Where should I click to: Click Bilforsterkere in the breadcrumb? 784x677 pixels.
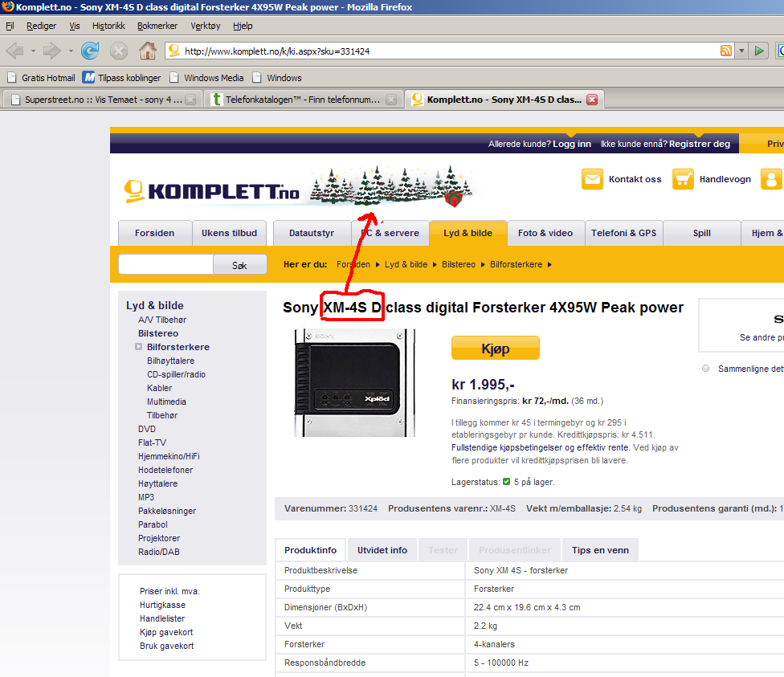click(516, 264)
